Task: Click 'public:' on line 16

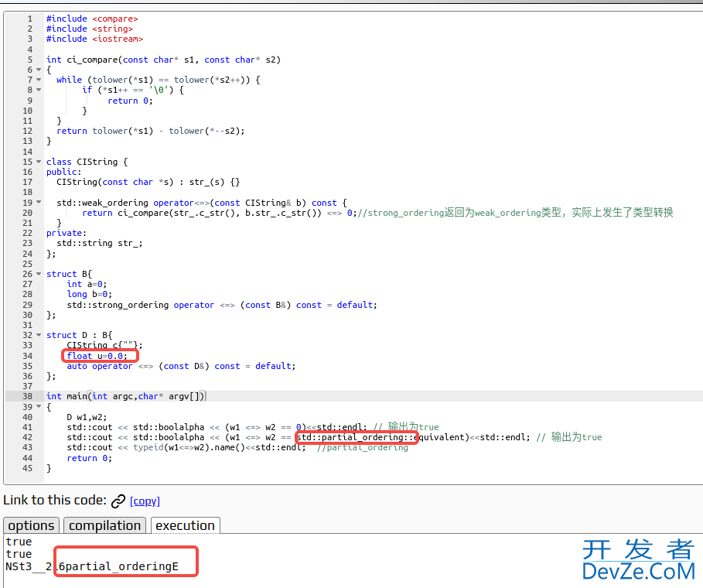Action: 63,172
